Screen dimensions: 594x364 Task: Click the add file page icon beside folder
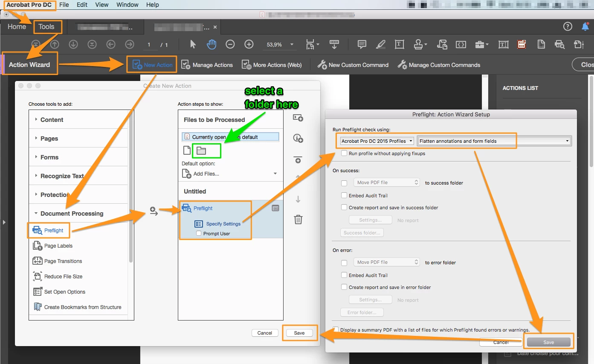(x=186, y=150)
